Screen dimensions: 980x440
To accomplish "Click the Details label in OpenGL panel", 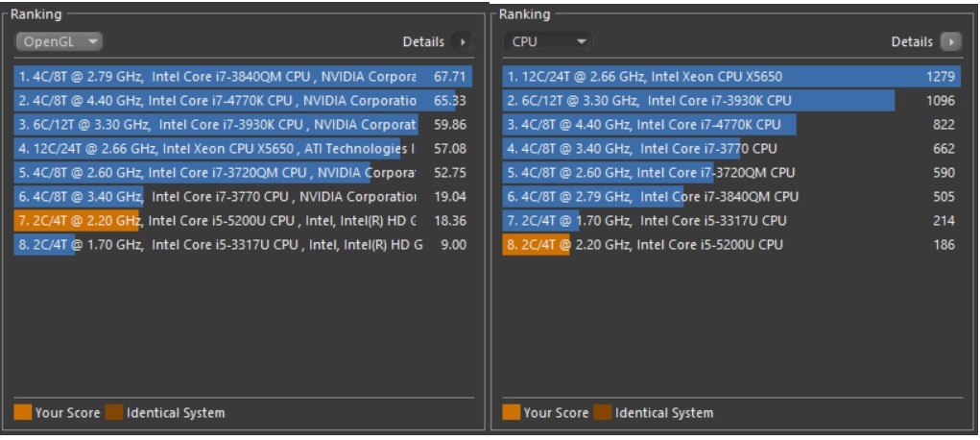I will [423, 42].
